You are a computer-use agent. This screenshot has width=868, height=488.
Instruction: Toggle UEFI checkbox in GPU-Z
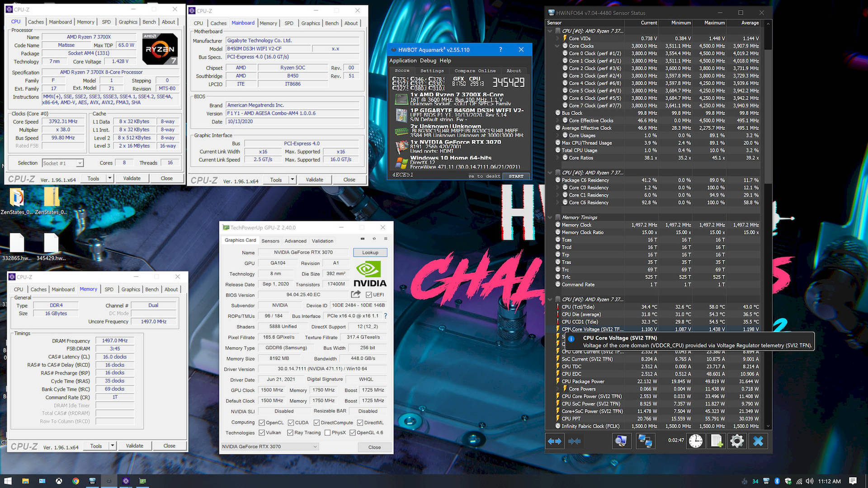coord(369,295)
